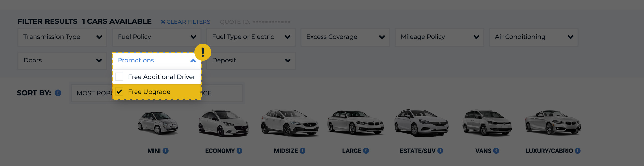The width and height of the screenshot is (644, 166).
Task: Expand the Fuel Policy filter
Action: (156, 37)
